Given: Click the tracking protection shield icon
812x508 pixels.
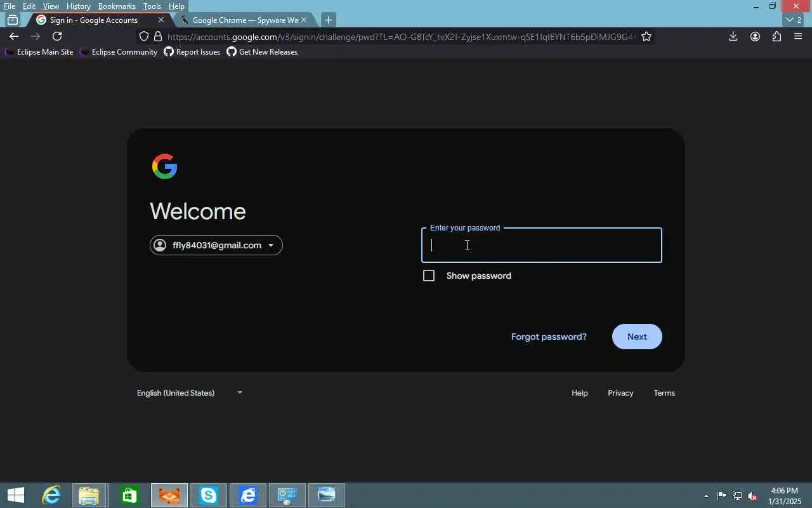Looking at the screenshot, I should click(144, 36).
